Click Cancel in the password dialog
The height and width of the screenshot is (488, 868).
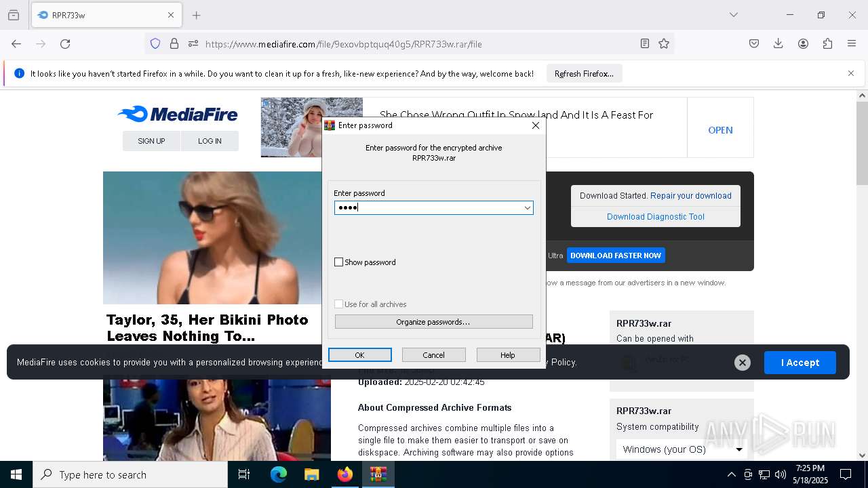[x=433, y=355]
